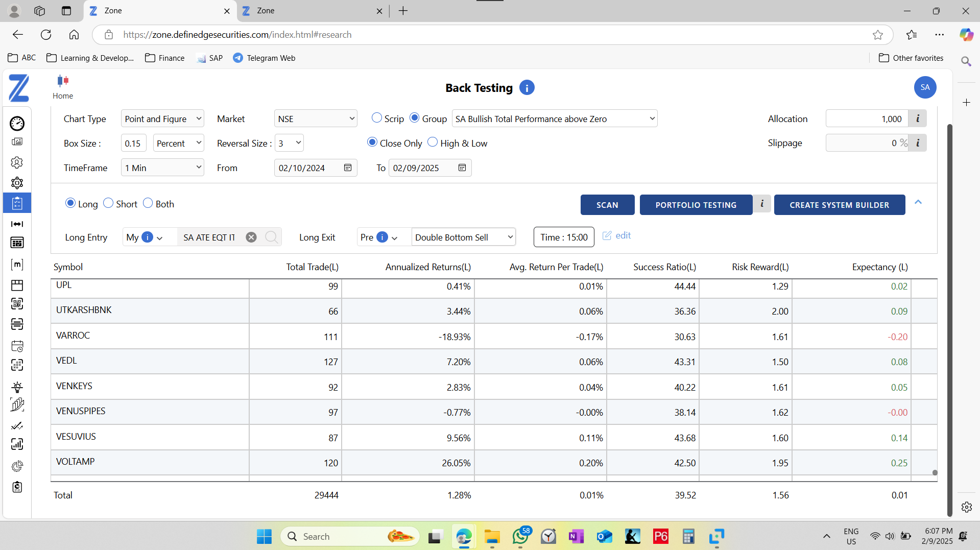Open the Telegram Web bookmark
The width and height of the screenshot is (980, 550).
(x=264, y=58)
